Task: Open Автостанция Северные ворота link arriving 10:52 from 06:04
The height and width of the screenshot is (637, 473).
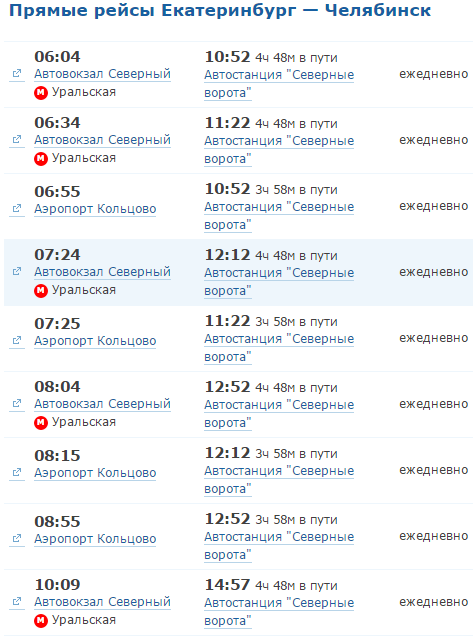Action: coord(279,84)
